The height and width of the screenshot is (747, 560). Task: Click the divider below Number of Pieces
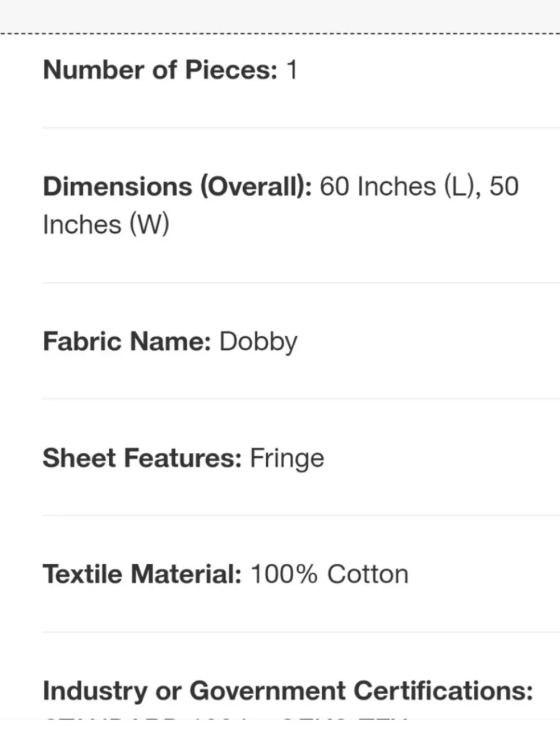(301, 128)
